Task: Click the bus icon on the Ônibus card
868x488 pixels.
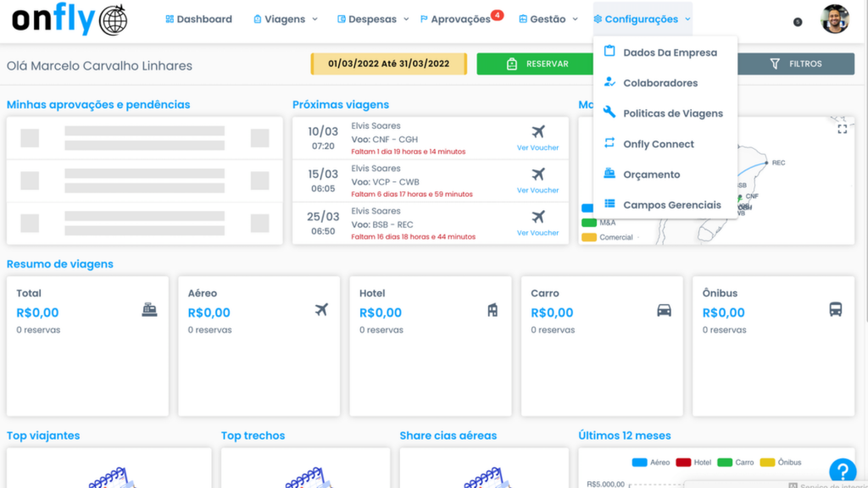Action: pyautogui.click(x=837, y=310)
